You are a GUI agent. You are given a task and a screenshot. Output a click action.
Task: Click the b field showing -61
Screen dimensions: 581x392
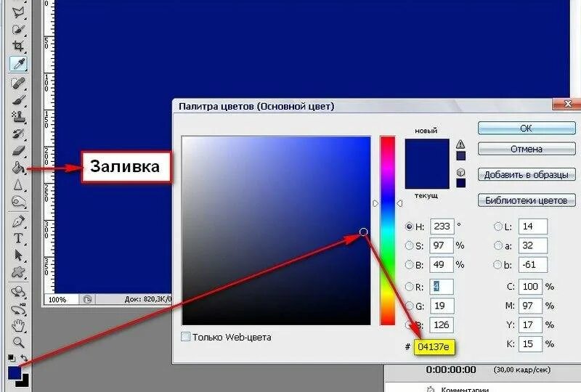[x=533, y=264]
